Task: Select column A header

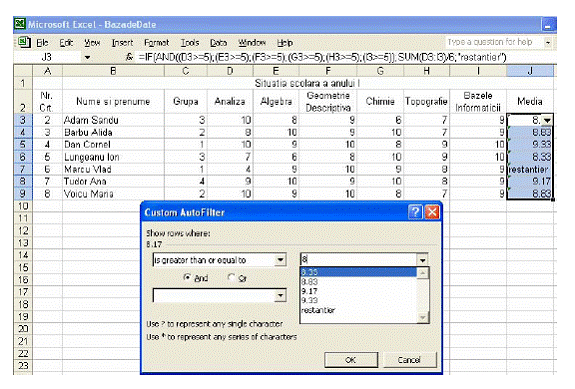Action: click(47, 71)
